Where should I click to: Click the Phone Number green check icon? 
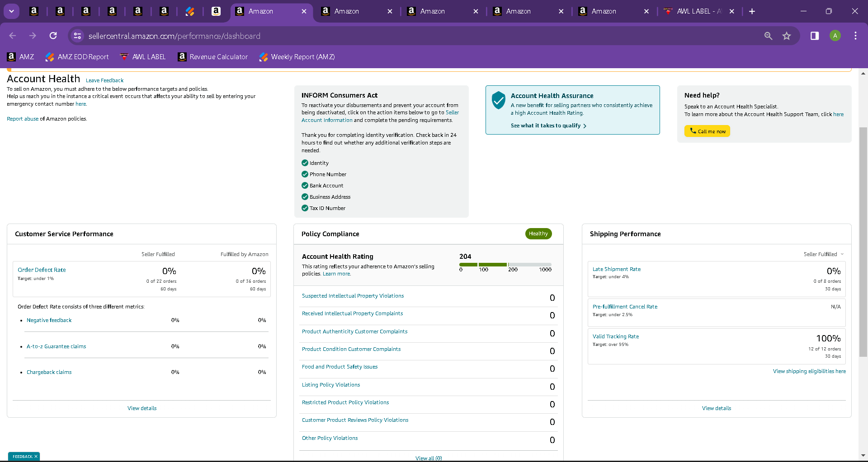click(305, 174)
